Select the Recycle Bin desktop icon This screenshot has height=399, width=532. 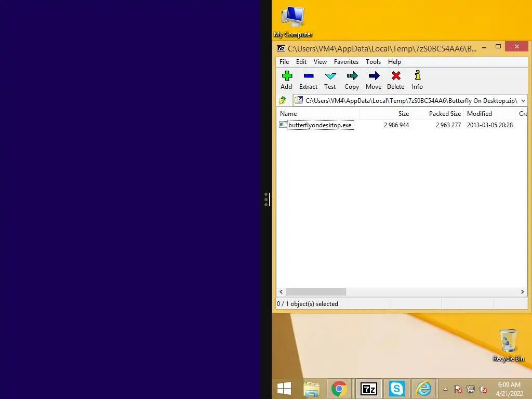pyautogui.click(x=508, y=345)
